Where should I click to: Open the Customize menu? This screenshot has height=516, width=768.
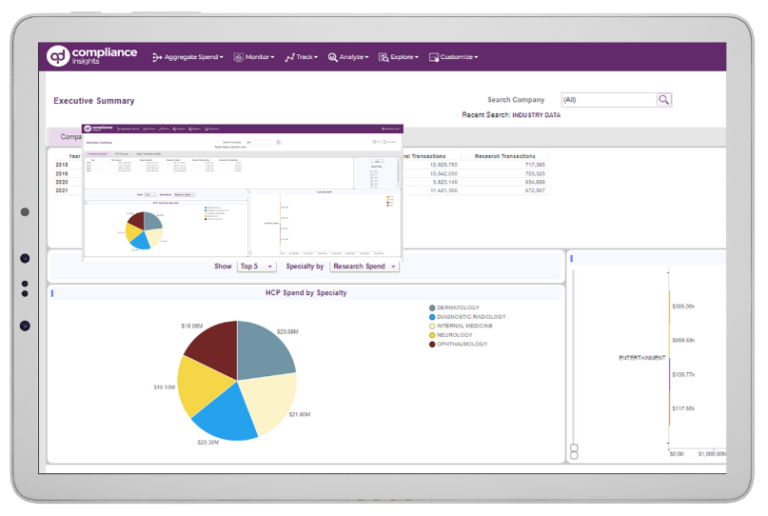(x=453, y=57)
